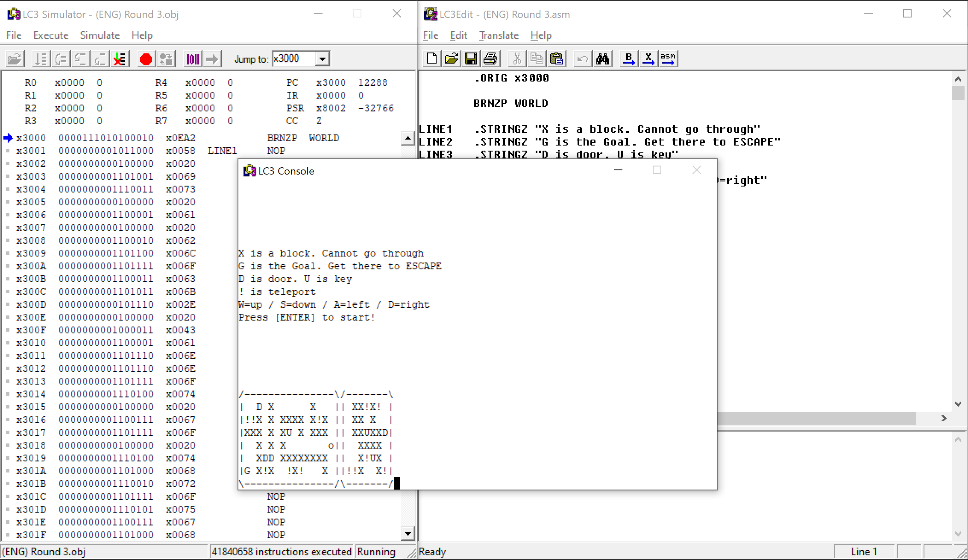Click the convert hex (X arrow) icon

tap(648, 59)
